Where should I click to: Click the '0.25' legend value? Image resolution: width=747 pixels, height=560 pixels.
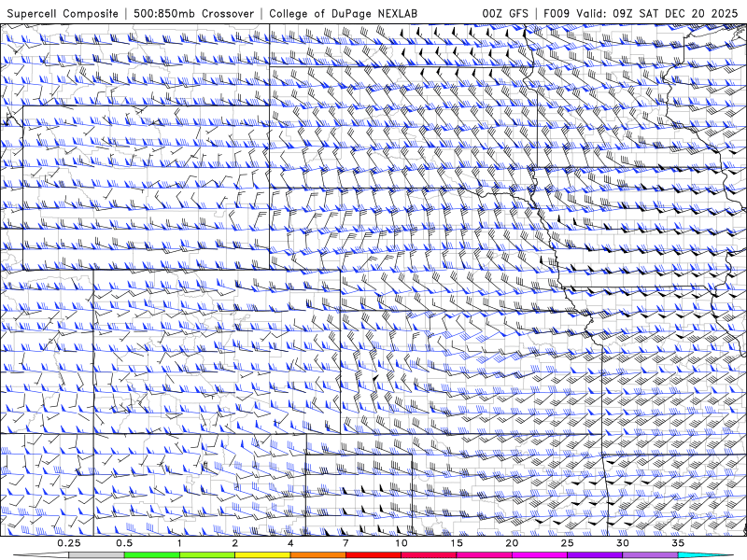69,543
